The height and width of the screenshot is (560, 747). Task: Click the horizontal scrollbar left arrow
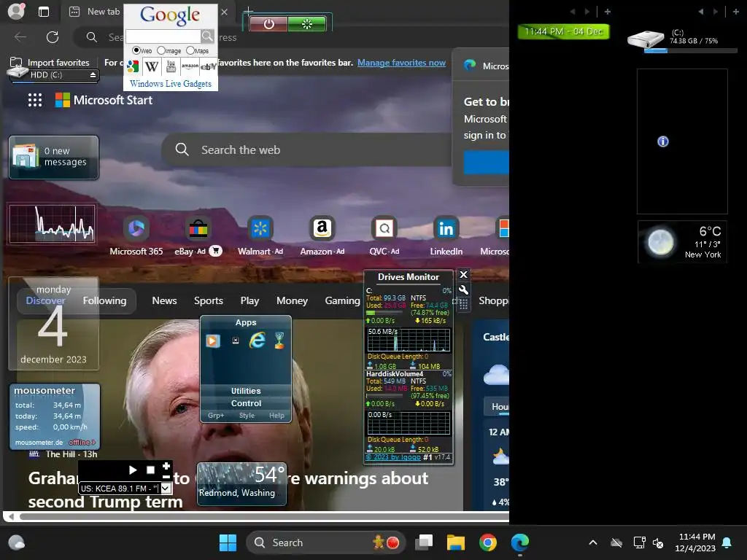[11, 517]
